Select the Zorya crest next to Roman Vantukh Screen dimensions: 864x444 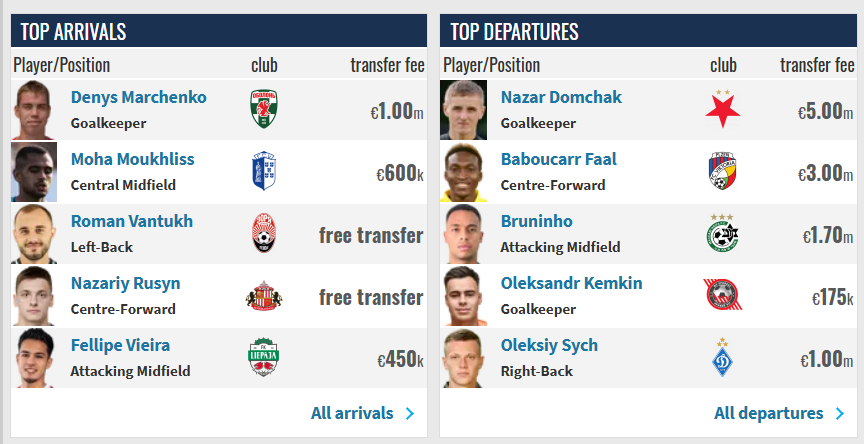point(264,233)
